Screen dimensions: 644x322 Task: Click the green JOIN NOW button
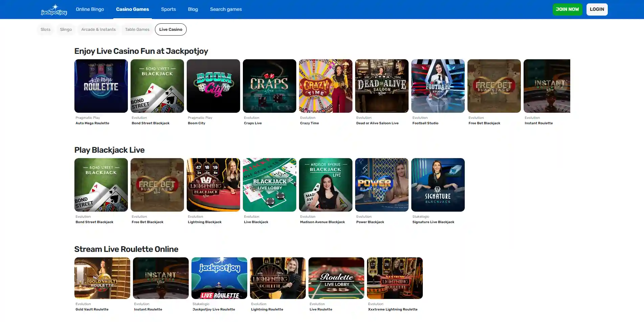[567, 9]
